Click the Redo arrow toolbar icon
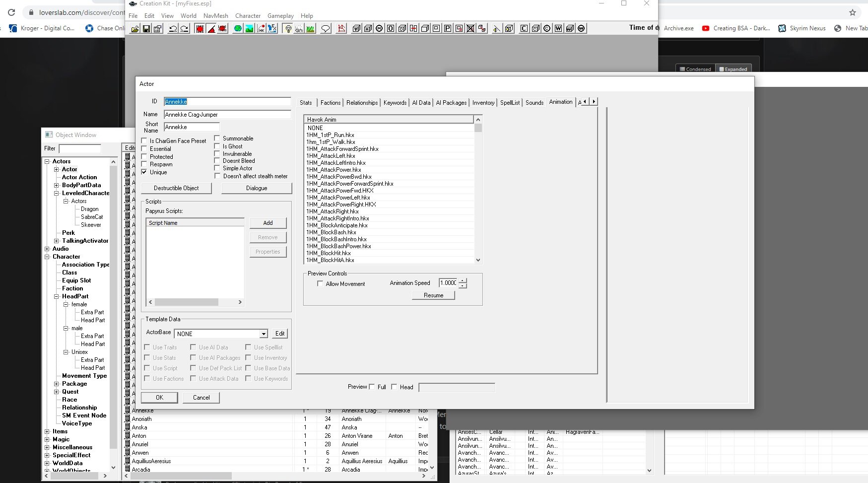The width and height of the screenshot is (868, 483). (x=184, y=29)
